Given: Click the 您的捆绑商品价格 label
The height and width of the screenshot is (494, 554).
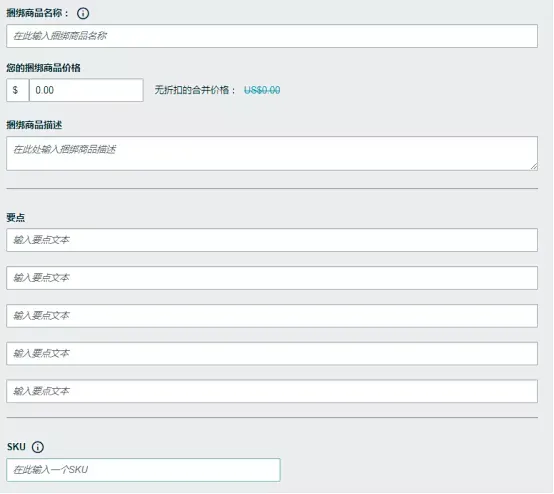Looking at the screenshot, I should click(x=43, y=68).
